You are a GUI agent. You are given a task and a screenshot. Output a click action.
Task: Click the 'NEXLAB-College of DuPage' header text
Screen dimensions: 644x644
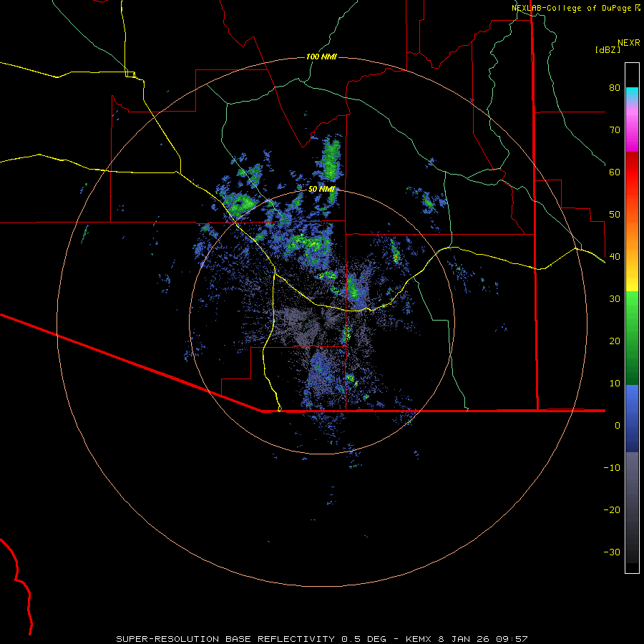pyautogui.click(x=571, y=8)
